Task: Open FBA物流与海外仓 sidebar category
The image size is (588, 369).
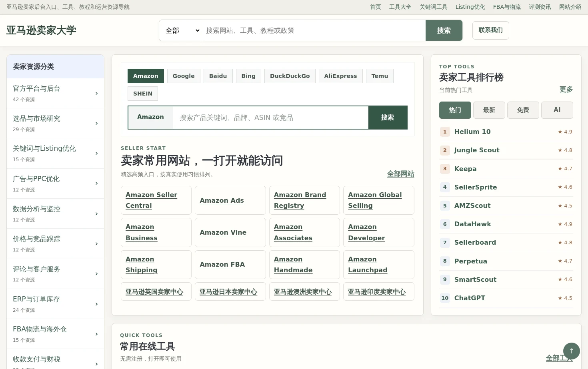Action: (x=55, y=334)
